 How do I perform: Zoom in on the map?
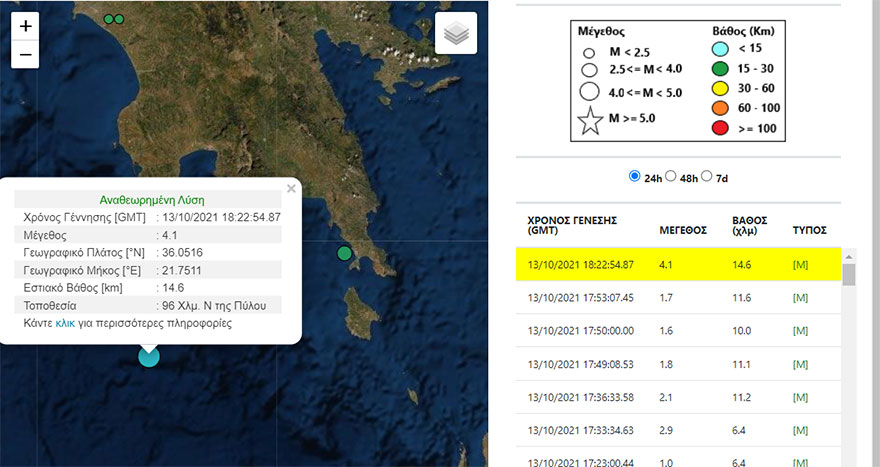click(x=26, y=26)
